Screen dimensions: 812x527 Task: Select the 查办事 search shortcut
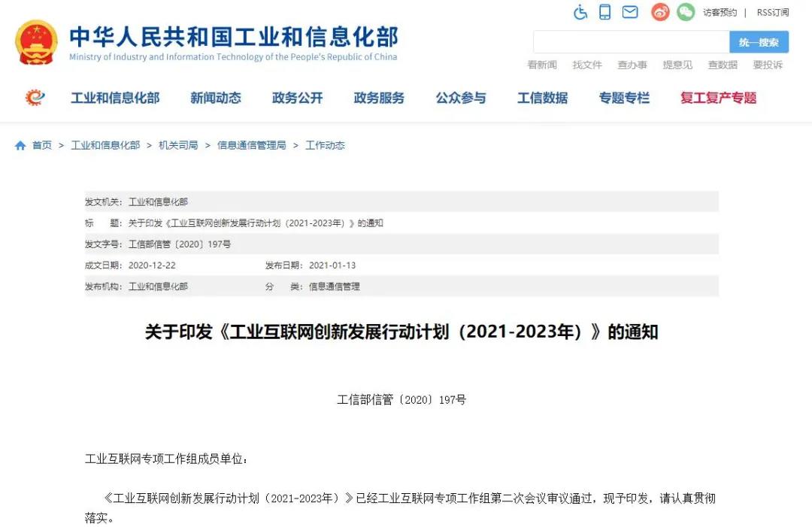point(632,65)
